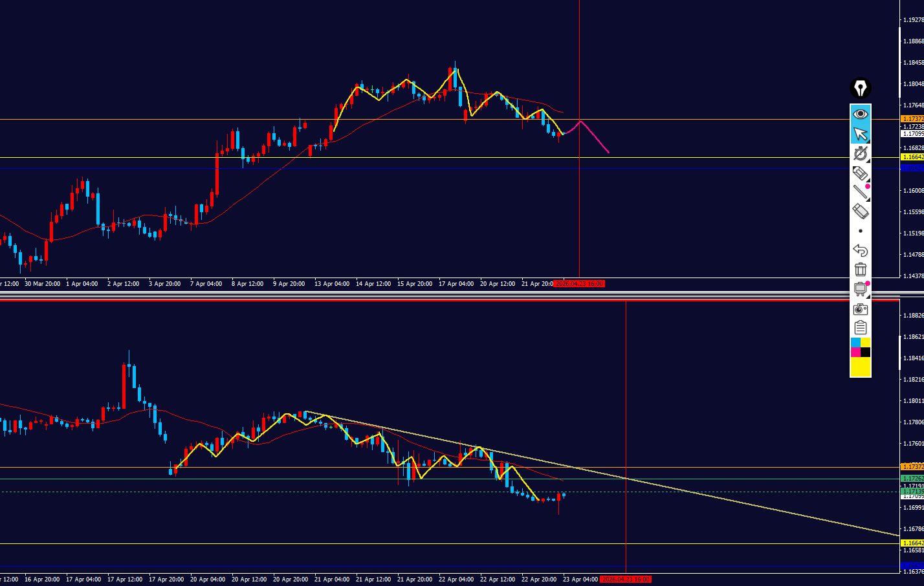Click the green 1.17262 price label, lower chart
Screen dimensions: 924x586
(912, 479)
